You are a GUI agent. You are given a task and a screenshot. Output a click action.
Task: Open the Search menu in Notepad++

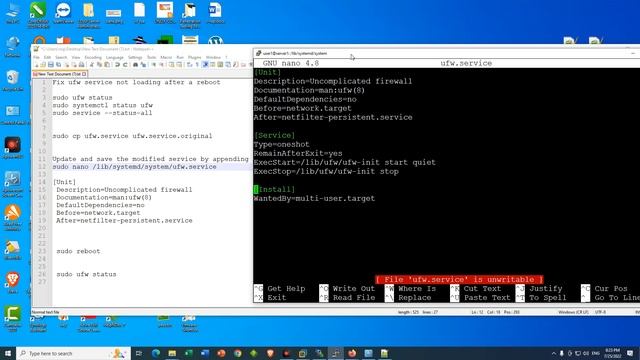click(x=61, y=58)
